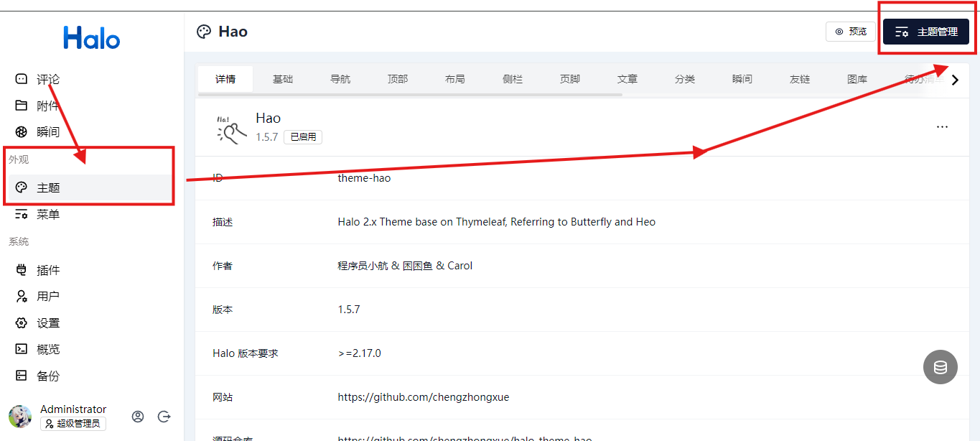Switch to the 侧栏 (Sidebar) tab
The image size is (980, 441).
point(513,80)
